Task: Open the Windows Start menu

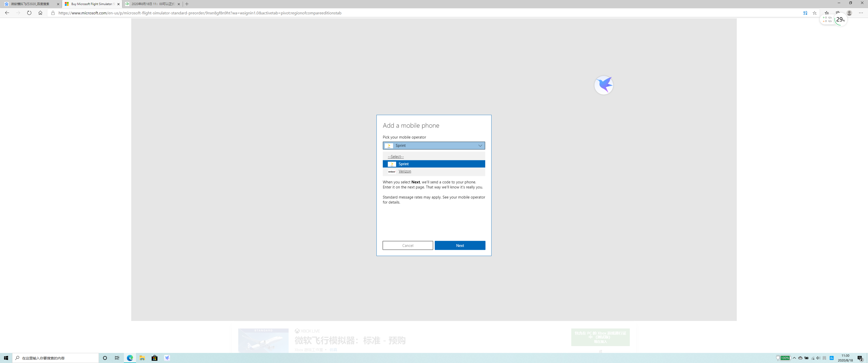Action: click(6, 358)
